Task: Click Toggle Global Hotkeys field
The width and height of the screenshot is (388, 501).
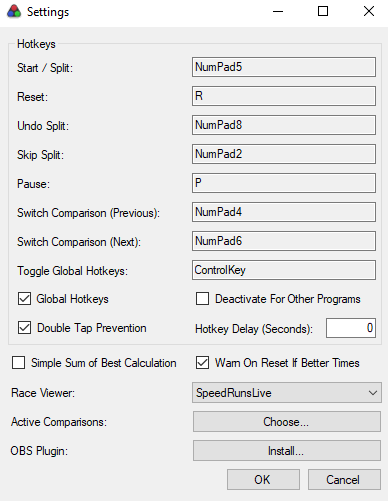Action: click(x=284, y=270)
